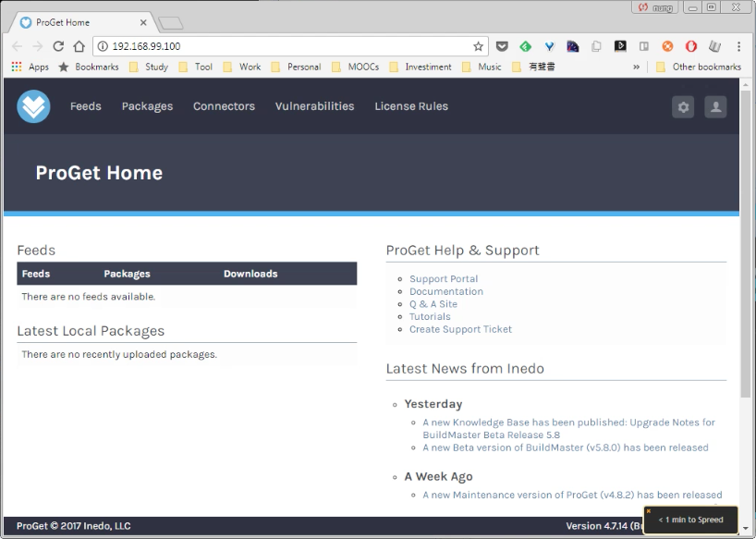Click the address bar showing 192.168.99.100

click(289, 46)
